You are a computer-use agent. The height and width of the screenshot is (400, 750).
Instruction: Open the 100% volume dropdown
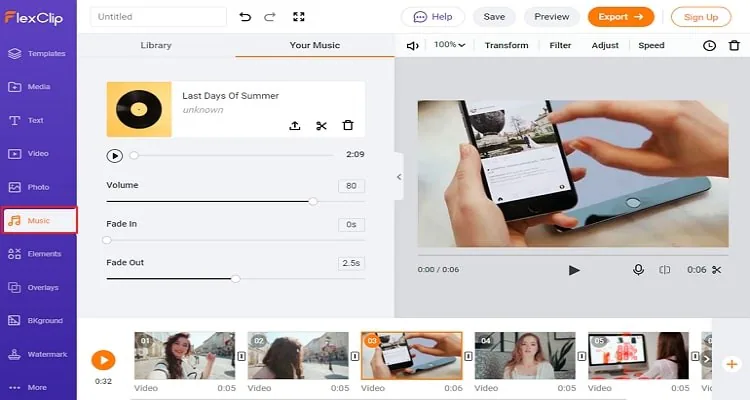[449, 45]
